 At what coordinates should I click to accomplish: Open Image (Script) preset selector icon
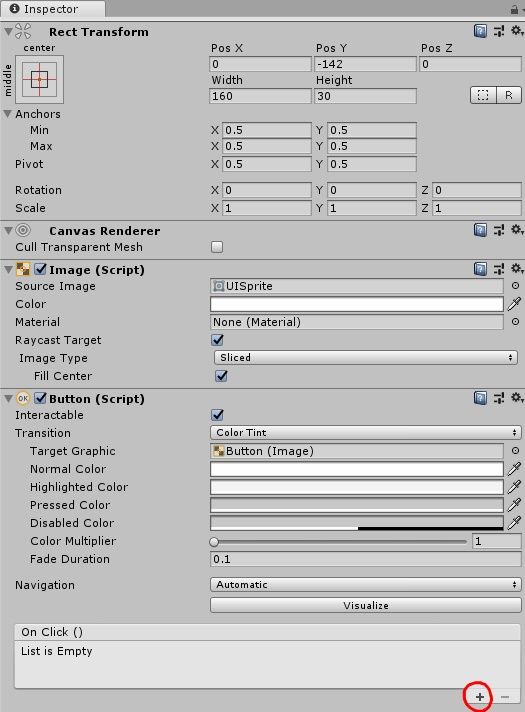tap(499, 269)
